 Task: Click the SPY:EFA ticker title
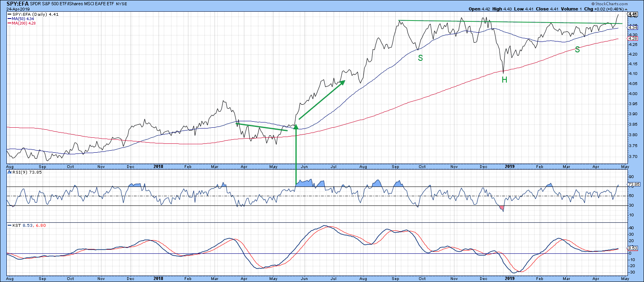point(17,4)
